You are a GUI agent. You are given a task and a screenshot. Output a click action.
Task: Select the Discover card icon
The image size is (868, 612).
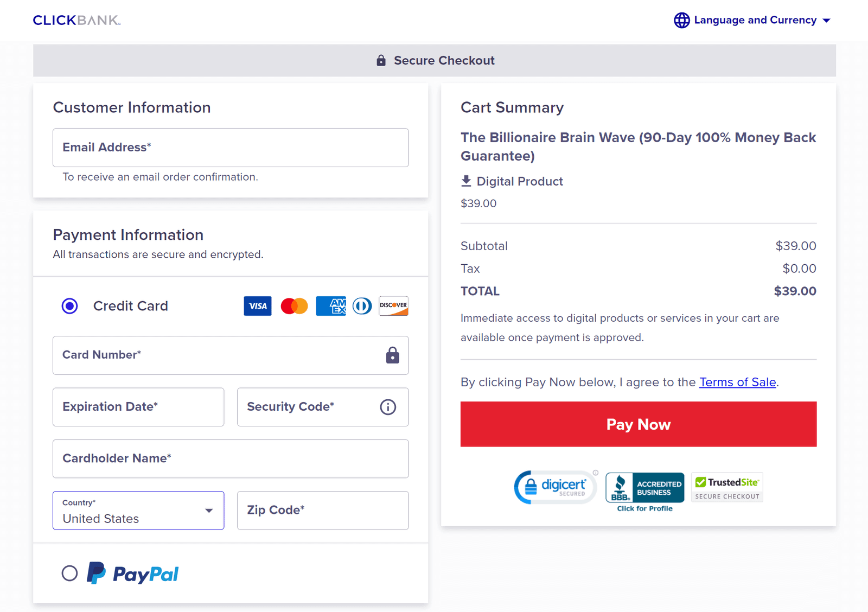click(x=393, y=305)
